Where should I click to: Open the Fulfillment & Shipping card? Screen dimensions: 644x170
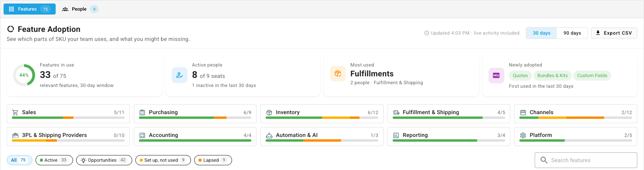pyautogui.click(x=449, y=114)
